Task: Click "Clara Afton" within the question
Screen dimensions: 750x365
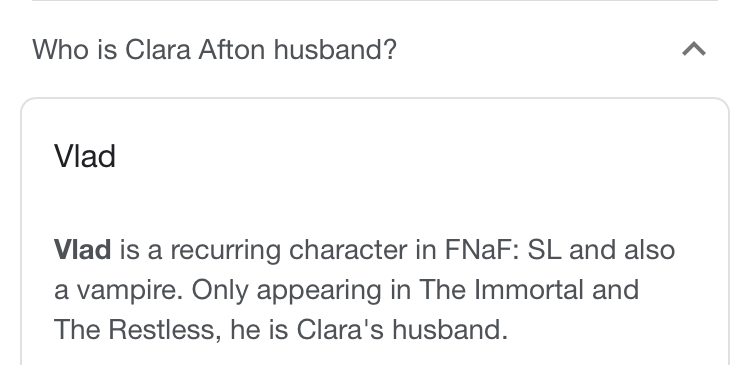Action: tap(195, 49)
